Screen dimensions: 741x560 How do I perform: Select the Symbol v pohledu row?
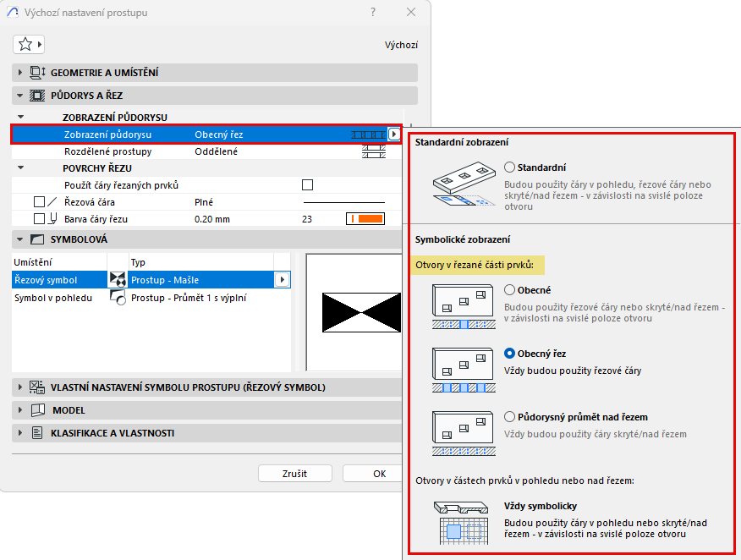coord(151,298)
